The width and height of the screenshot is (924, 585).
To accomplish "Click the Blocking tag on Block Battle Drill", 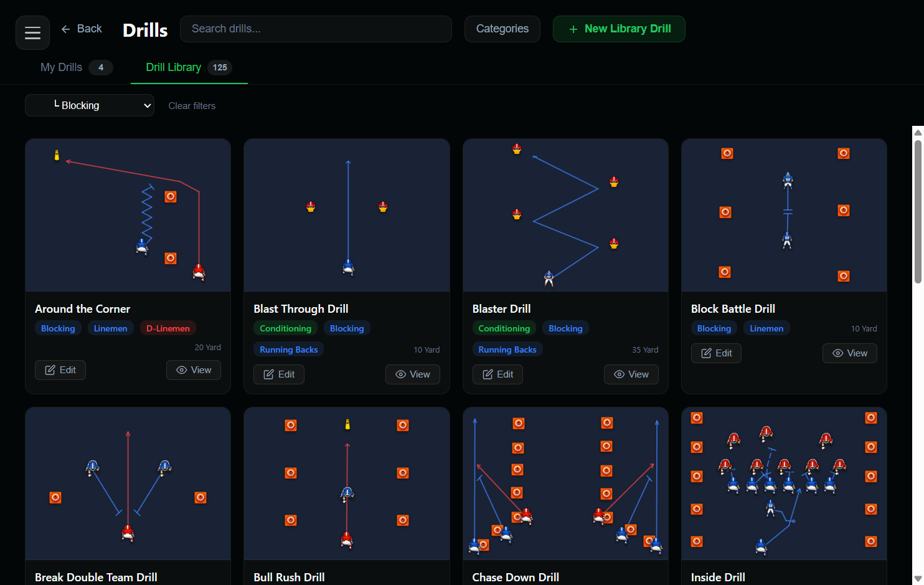I will [x=714, y=328].
